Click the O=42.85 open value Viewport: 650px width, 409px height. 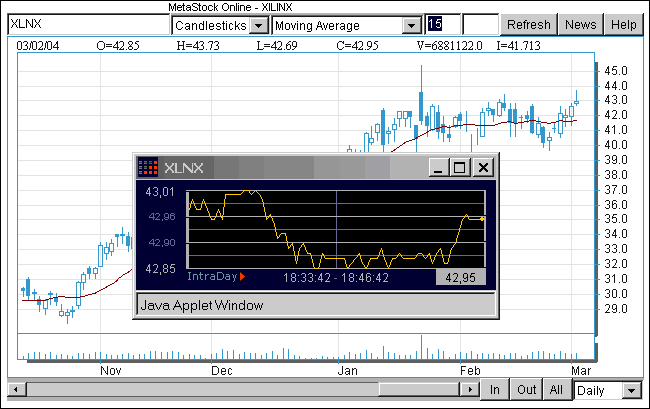(118, 46)
